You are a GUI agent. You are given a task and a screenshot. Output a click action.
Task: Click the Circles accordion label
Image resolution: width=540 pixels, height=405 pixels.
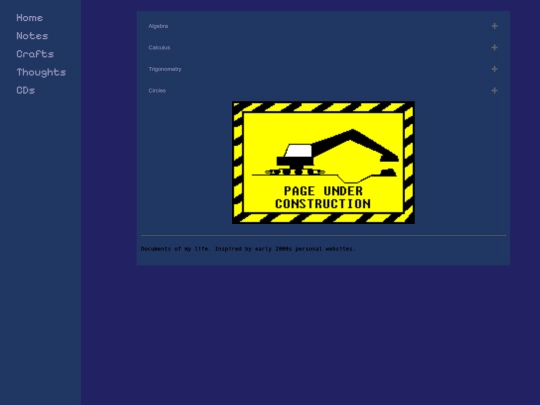157,91
